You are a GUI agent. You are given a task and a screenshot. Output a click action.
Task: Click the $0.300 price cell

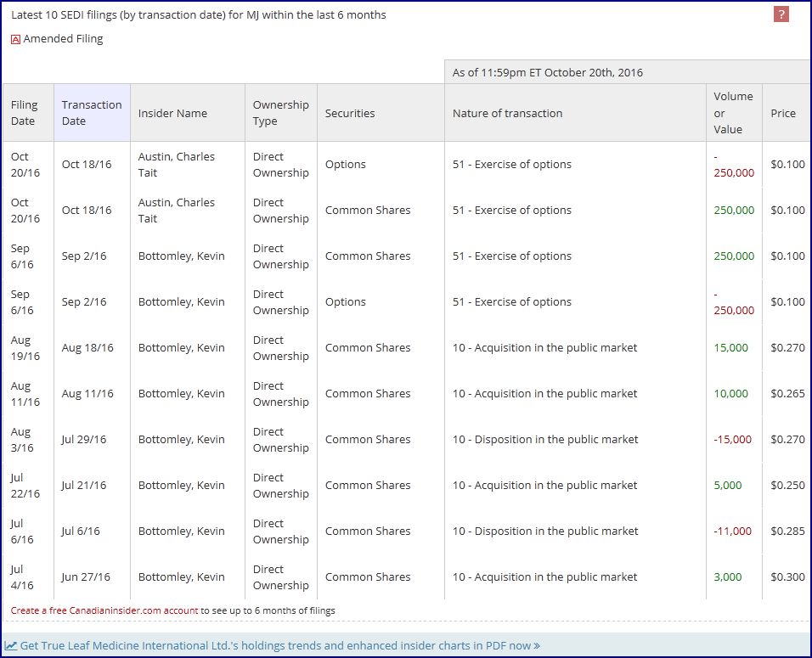click(x=787, y=576)
